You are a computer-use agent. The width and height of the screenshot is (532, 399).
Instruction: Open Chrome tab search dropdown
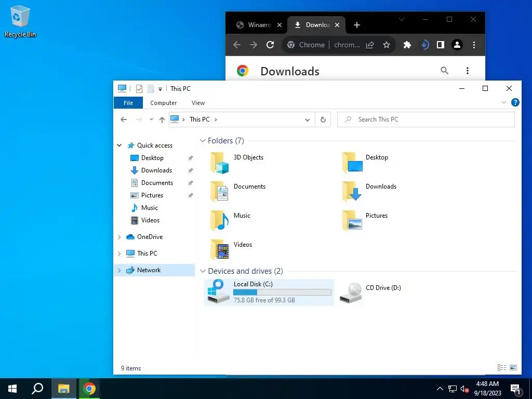(402, 19)
